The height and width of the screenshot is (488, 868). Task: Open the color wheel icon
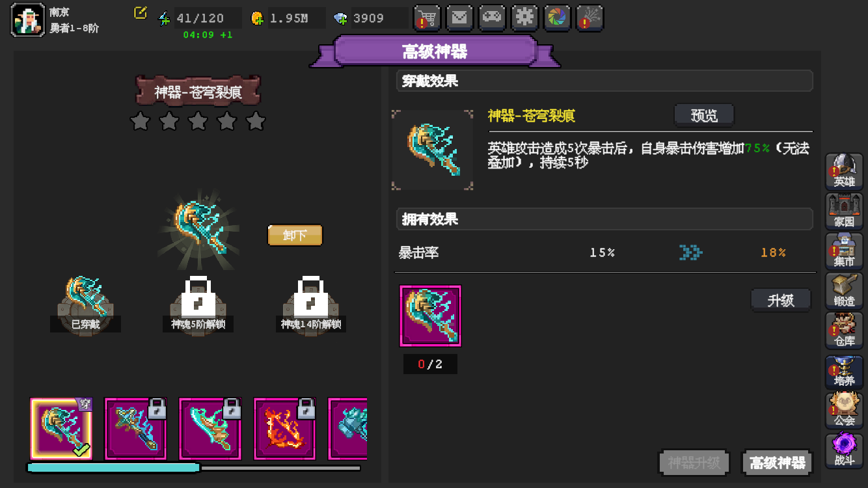(x=557, y=18)
